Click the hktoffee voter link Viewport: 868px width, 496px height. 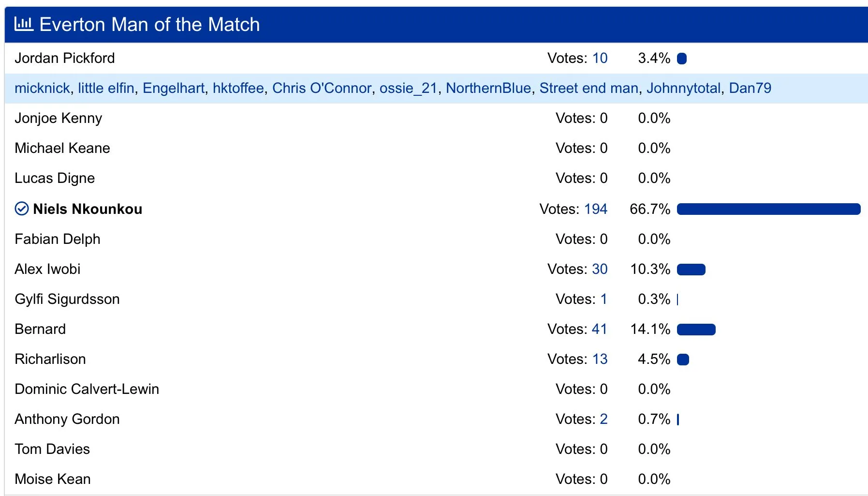tap(238, 88)
